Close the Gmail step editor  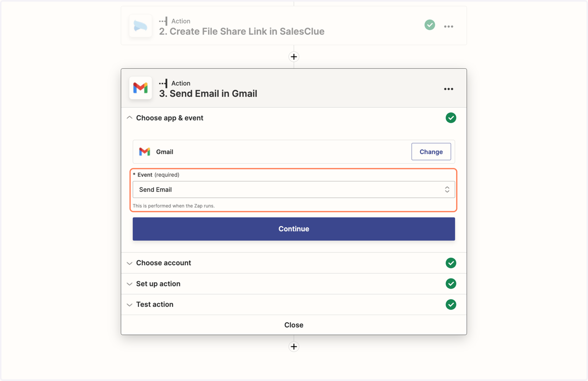(x=294, y=325)
